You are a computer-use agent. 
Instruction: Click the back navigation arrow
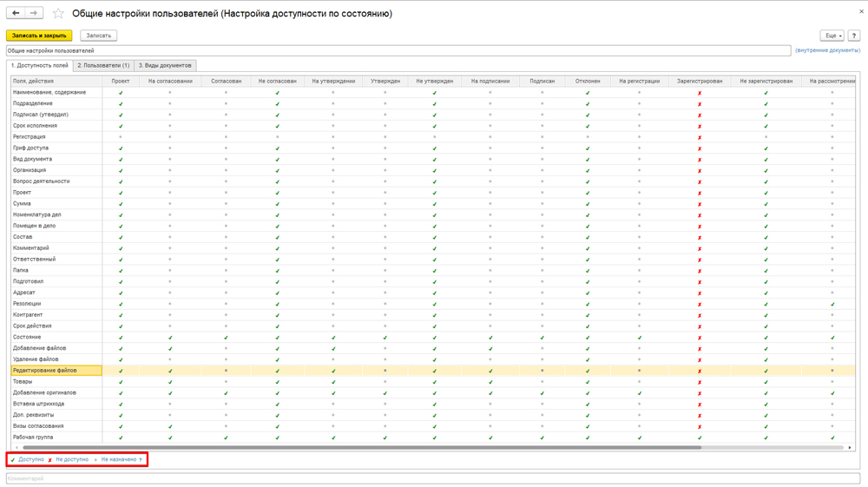[16, 13]
